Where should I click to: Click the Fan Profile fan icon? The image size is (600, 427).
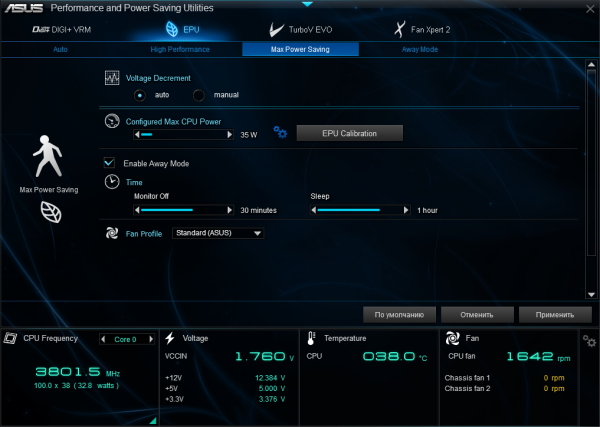coord(112,233)
